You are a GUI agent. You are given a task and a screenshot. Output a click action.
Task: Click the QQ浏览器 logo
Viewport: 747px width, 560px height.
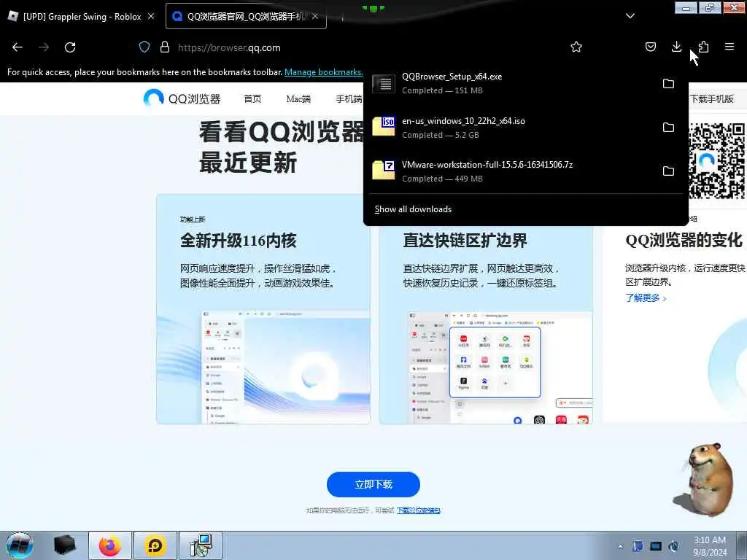182,98
